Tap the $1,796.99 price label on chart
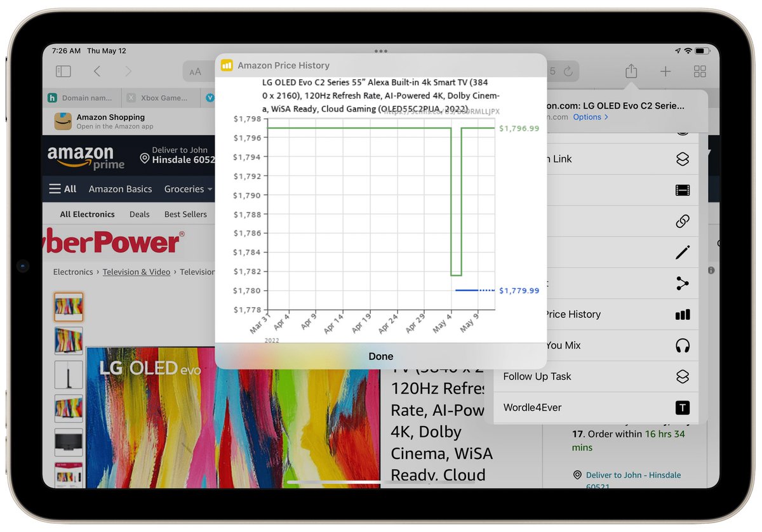 tap(519, 128)
